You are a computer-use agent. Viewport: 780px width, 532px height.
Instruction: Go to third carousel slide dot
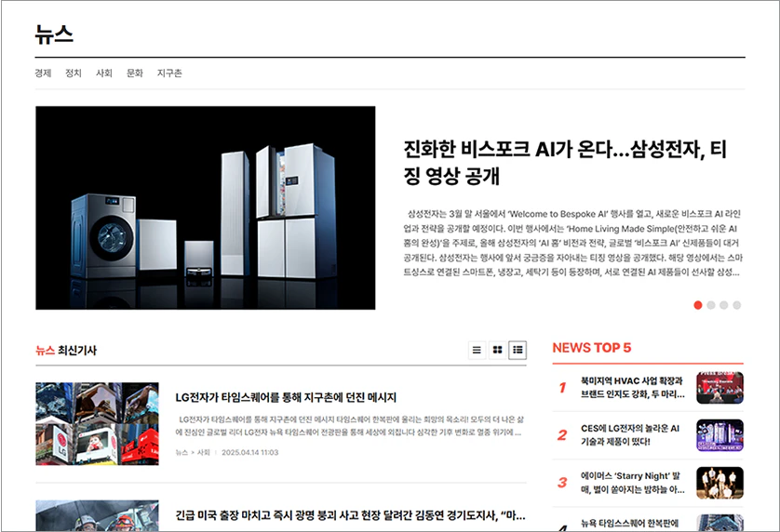[724, 305]
